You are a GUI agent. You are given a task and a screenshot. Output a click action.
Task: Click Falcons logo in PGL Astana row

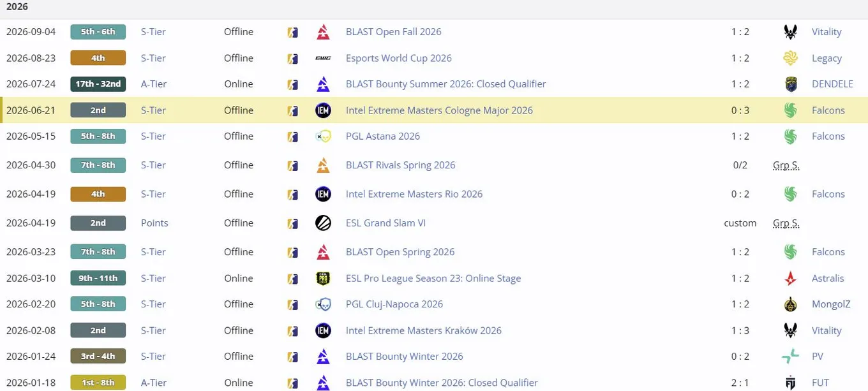[791, 136]
